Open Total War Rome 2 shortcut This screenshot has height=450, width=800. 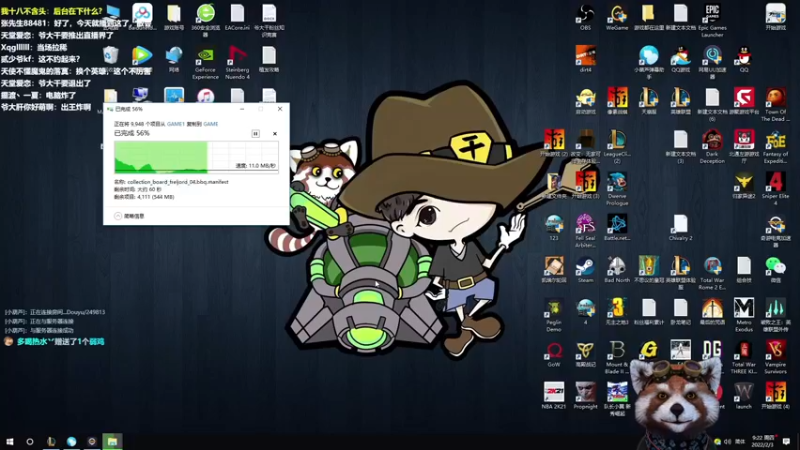coord(712,266)
